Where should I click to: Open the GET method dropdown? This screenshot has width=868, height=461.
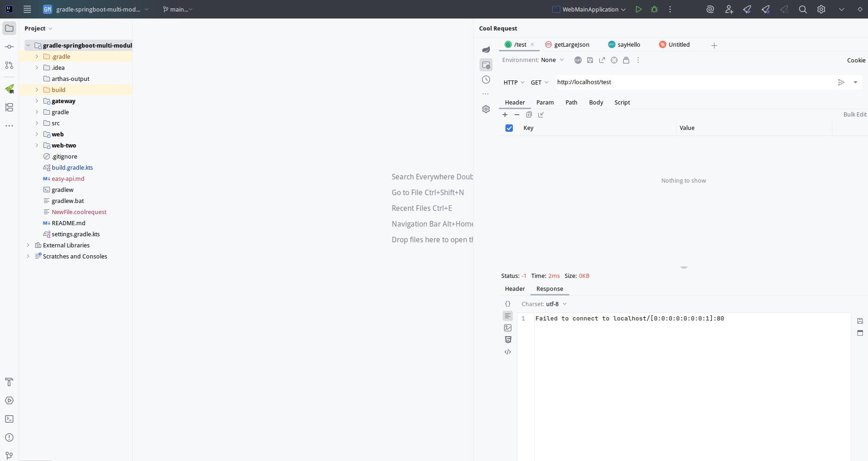539,82
